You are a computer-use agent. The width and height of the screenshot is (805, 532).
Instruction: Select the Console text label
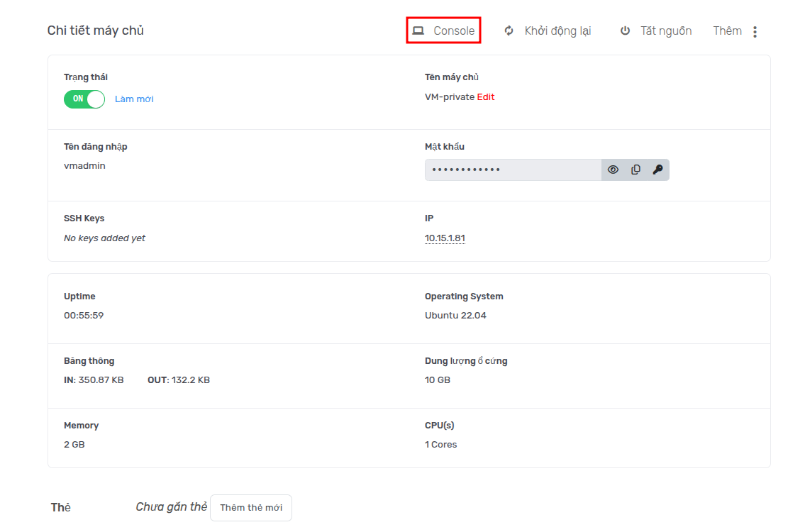pyautogui.click(x=454, y=31)
